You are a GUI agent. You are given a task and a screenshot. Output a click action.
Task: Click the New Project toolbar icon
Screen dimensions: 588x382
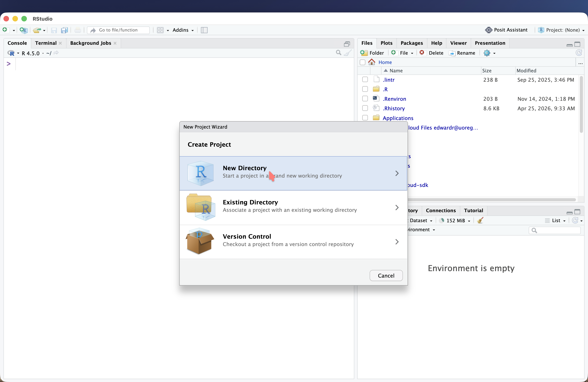point(24,30)
